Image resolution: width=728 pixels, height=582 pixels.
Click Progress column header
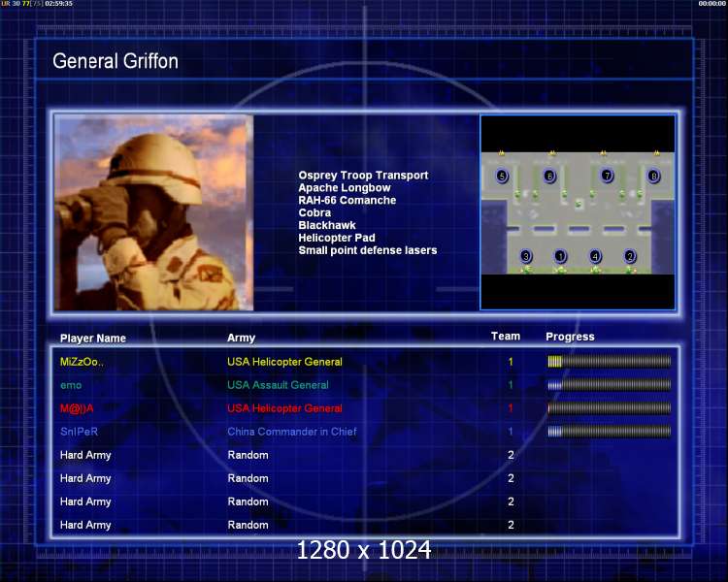570,337
